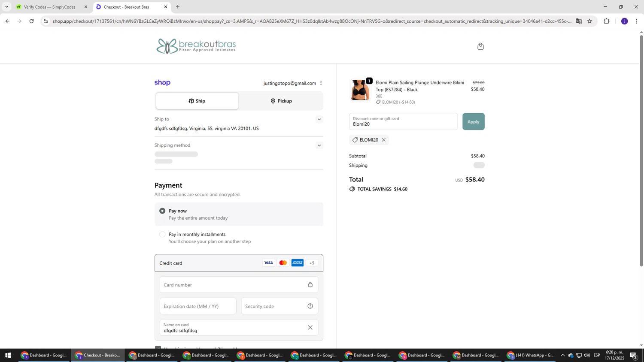
Task: Switch to Verify Codes SimplyCodes tab
Action: tap(52, 7)
